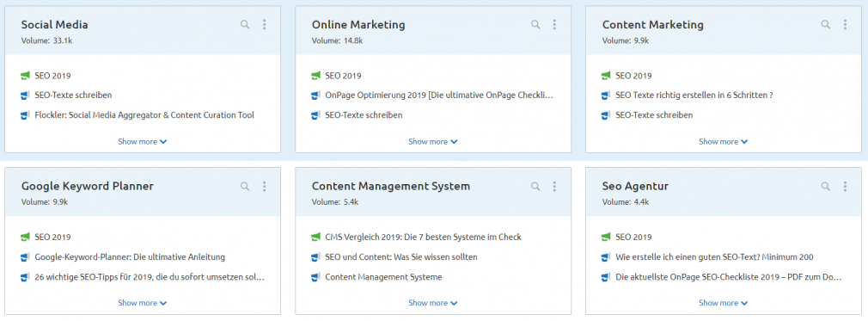Select 'SEO 2019' in Online Marketing card

click(x=343, y=76)
